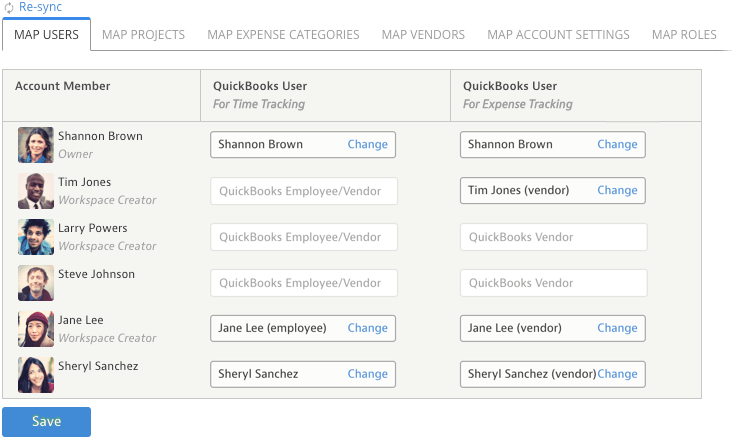Click Larry Powers's profile photo
739x441 pixels.
[x=36, y=237]
